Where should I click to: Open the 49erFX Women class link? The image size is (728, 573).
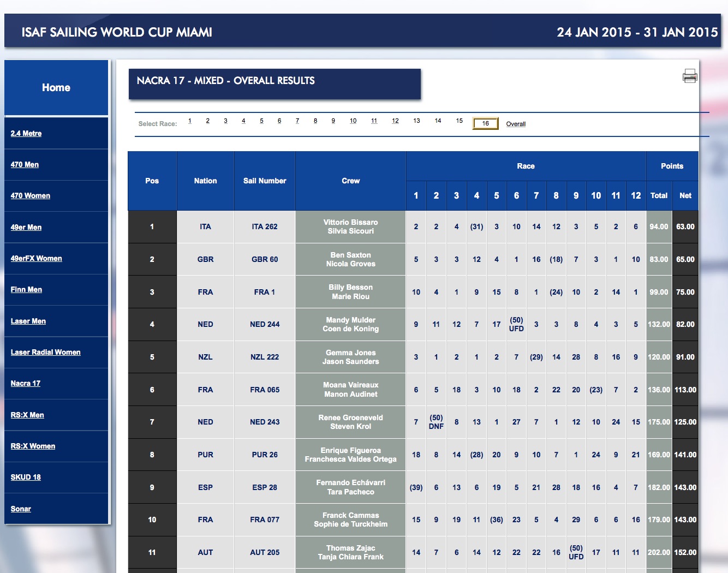pyautogui.click(x=37, y=258)
